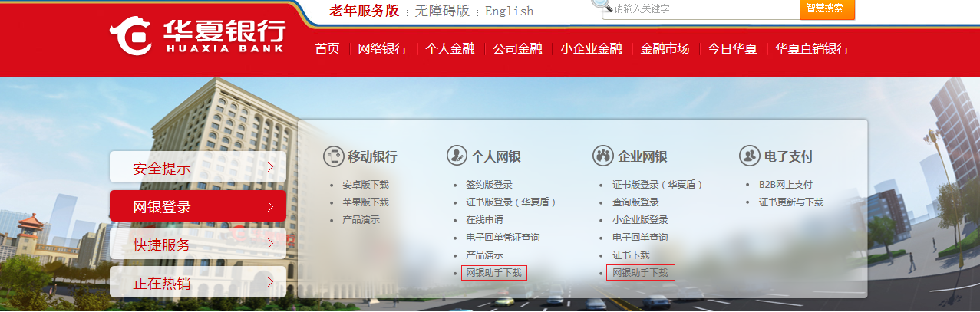980x312 pixels.
Task: Open the 金融市场 menu item
Action: click(665, 48)
